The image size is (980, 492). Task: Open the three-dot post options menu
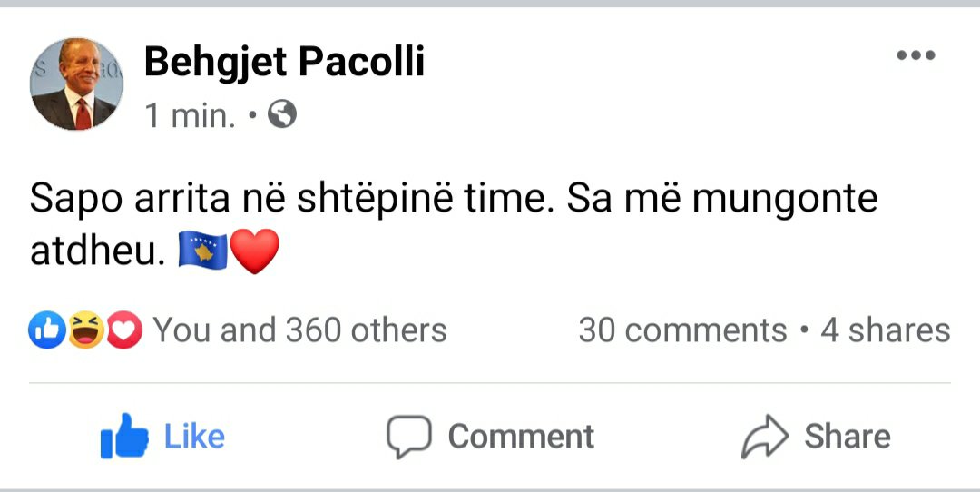[915, 56]
